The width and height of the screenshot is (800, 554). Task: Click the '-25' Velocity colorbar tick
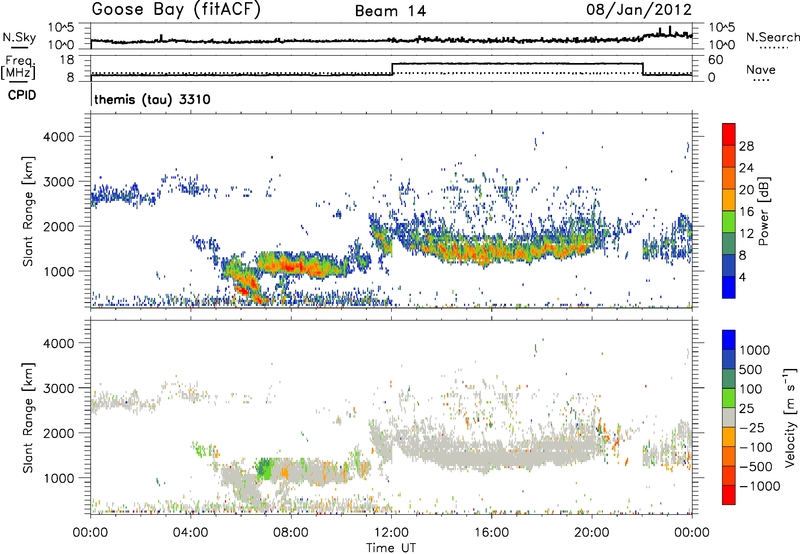753,427
